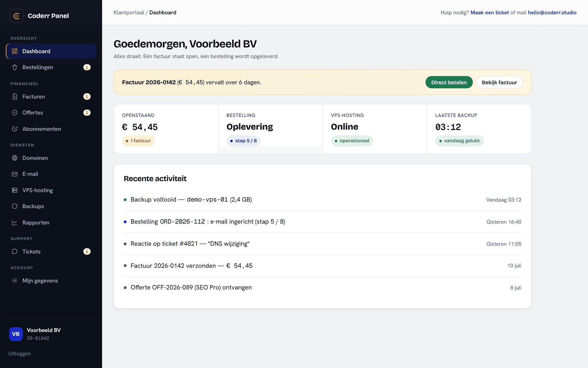Image resolution: width=588 pixels, height=368 pixels.
Task: Open Domeinen from the sidebar
Action: (51, 158)
